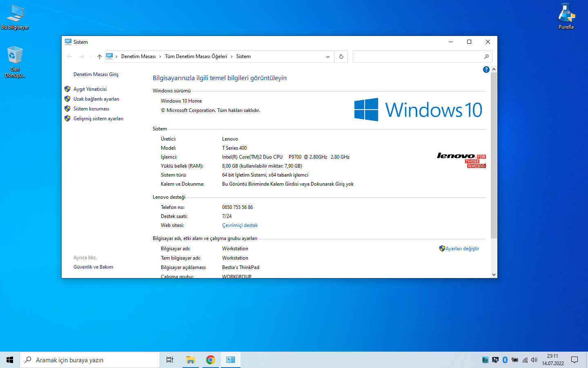
Task: Follow the Çevrimiçi destek link
Action: point(240,225)
